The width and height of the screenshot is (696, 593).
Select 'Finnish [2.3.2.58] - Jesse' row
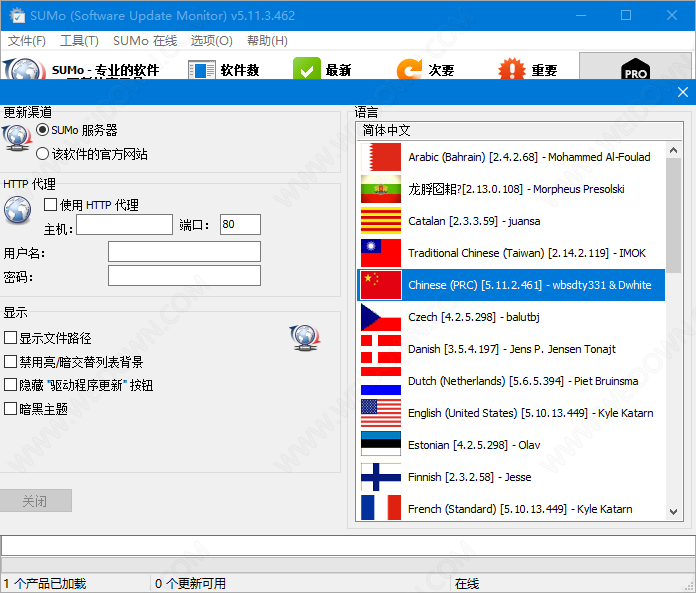pos(511,477)
